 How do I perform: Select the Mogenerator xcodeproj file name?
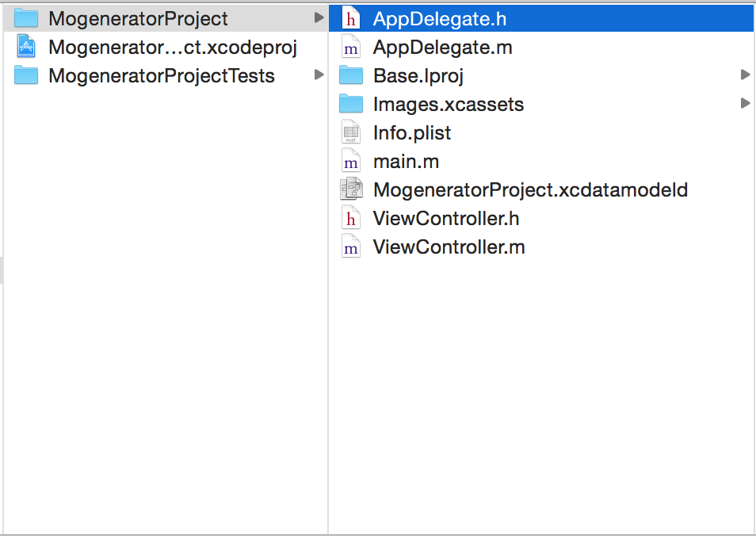[173, 47]
